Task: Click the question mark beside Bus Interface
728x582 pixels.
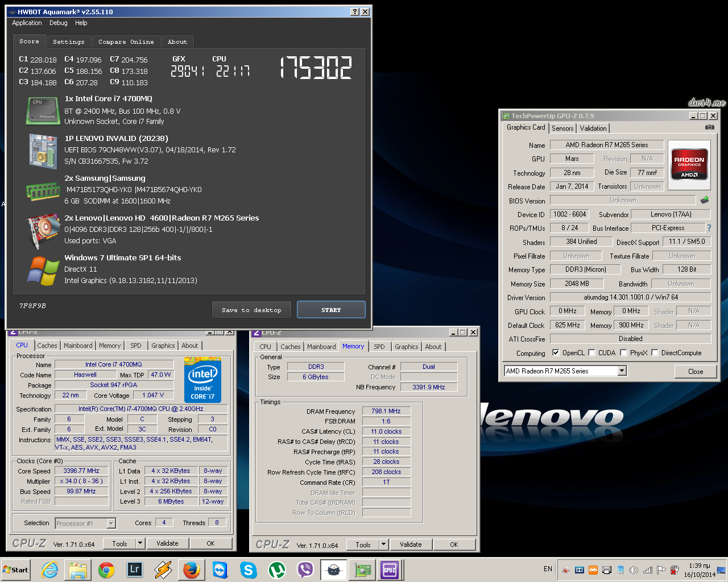Action: [x=709, y=228]
